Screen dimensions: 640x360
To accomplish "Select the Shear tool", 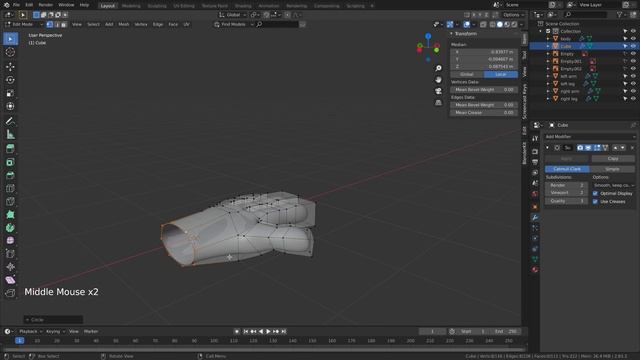I will click(x=10, y=280).
